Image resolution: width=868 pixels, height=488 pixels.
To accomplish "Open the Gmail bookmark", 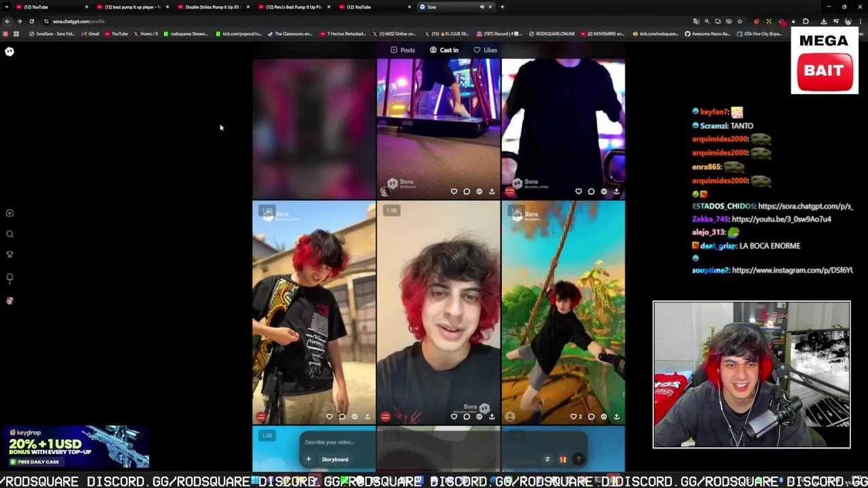I will tap(90, 34).
